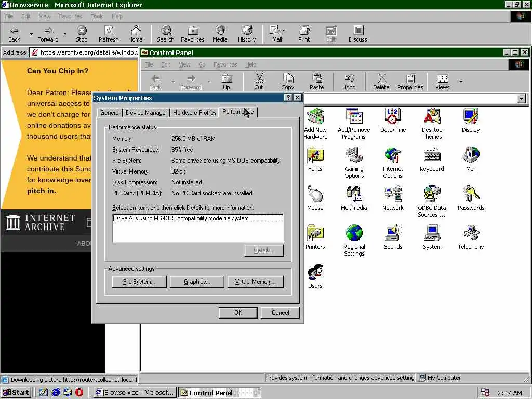The height and width of the screenshot is (399, 532).
Task: Switch to Browservice taskbar button
Action: [136, 393]
